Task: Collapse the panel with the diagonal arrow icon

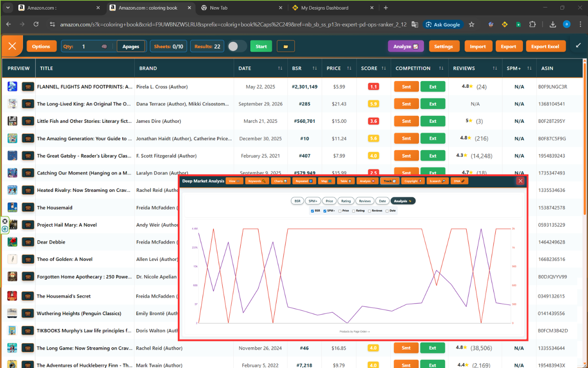Action: [x=578, y=46]
